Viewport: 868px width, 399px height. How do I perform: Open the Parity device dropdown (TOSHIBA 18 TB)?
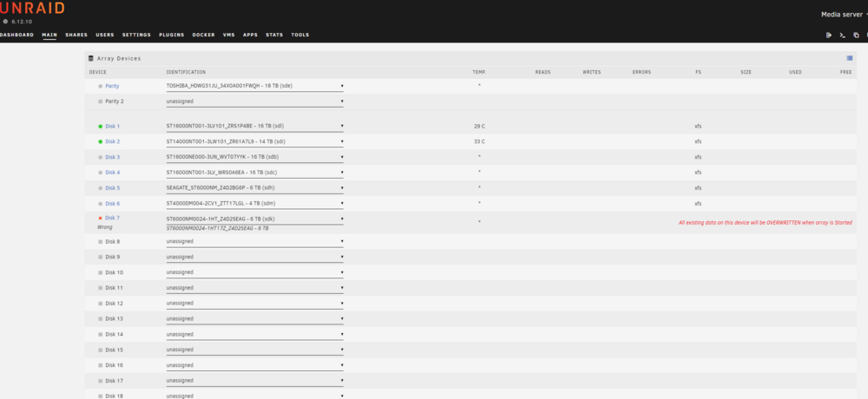(254, 87)
